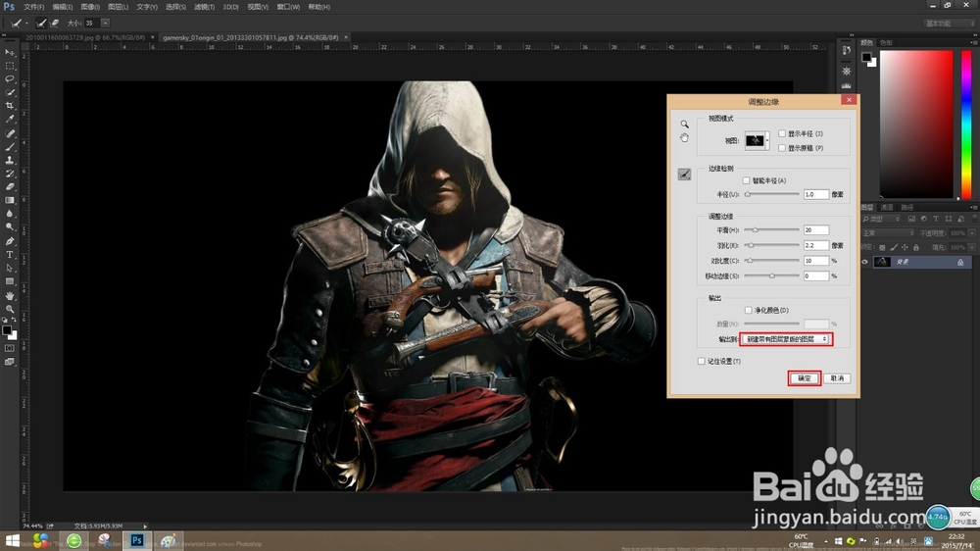Choose the Erase Refinements option bar icon
The height and width of the screenshot is (551, 980).
[x=55, y=24]
